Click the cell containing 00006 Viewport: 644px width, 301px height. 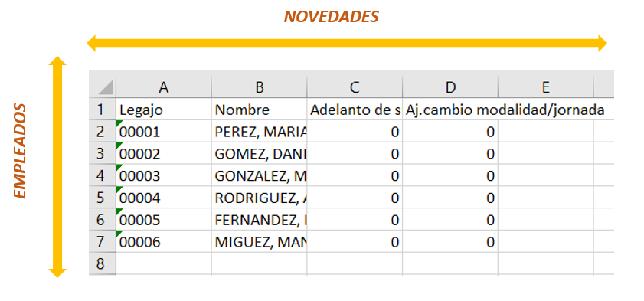click(164, 241)
